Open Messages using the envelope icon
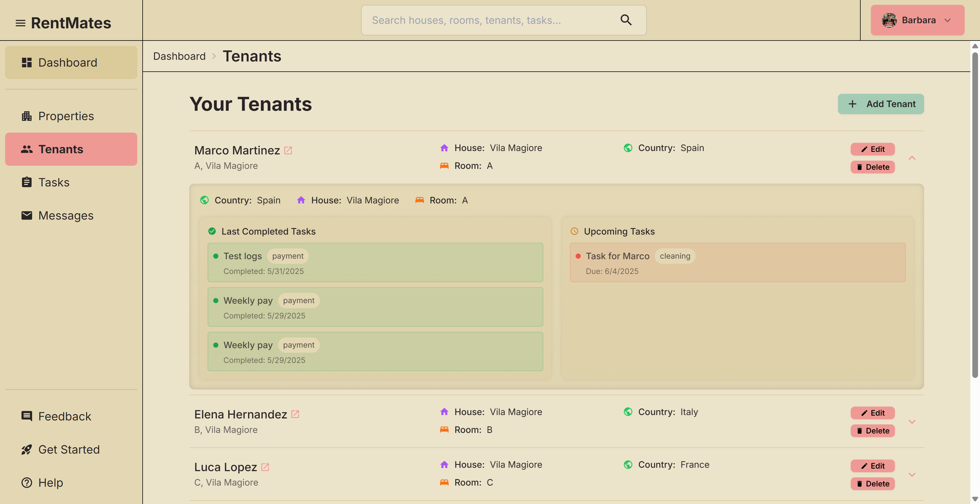Viewport: 980px width, 504px height. [x=26, y=215]
